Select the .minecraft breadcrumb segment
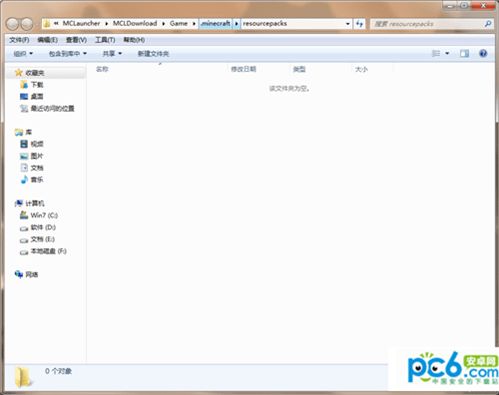The height and width of the screenshot is (395, 499). (216, 24)
